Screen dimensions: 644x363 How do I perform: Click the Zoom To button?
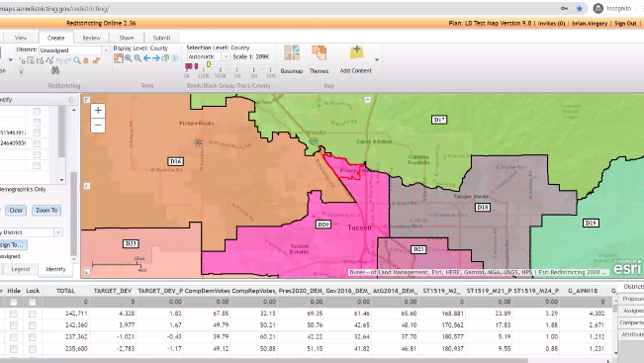pos(46,211)
